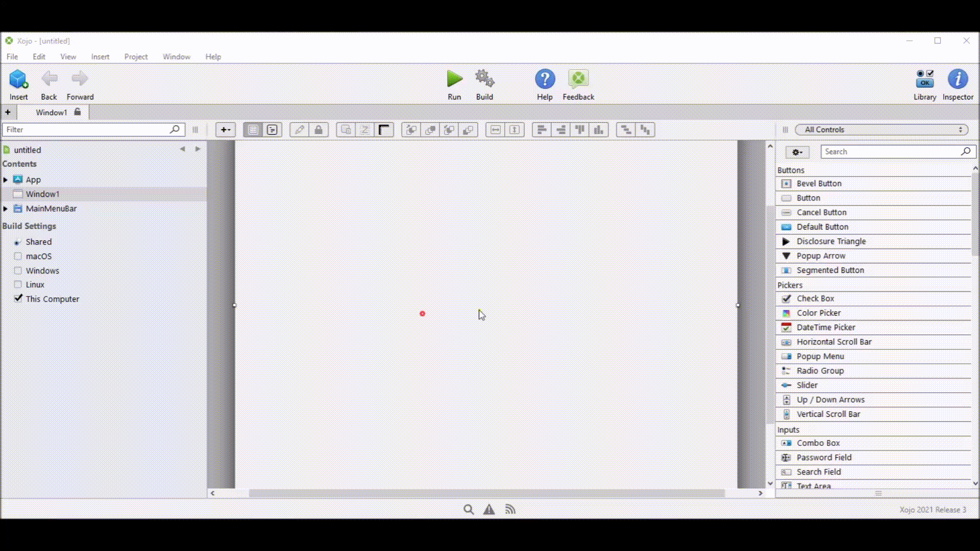Enable the Linux build target
This screenshot has width=980, height=551.
pos(17,285)
